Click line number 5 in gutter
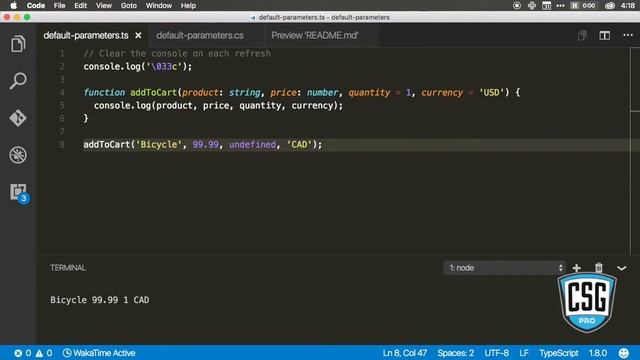The width and height of the screenshot is (640, 360). coord(62,105)
